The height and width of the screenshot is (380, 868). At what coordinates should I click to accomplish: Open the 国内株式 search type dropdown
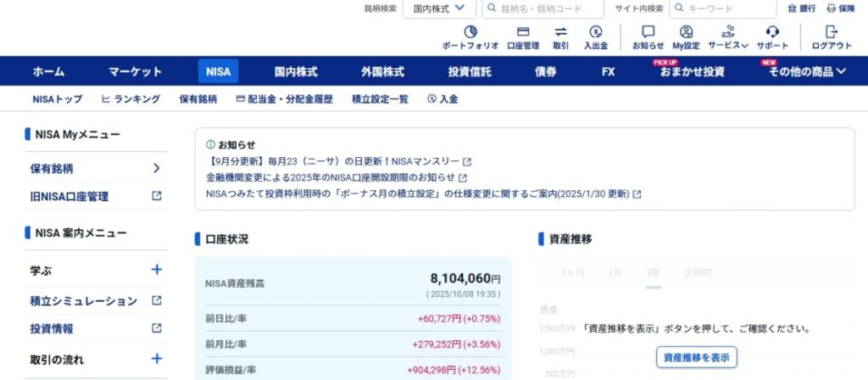pos(439,8)
